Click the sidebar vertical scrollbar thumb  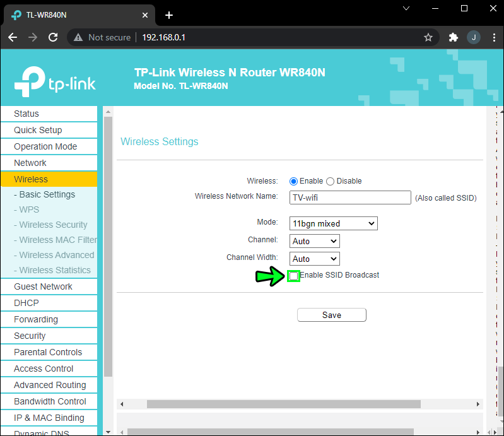(x=108, y=246)
